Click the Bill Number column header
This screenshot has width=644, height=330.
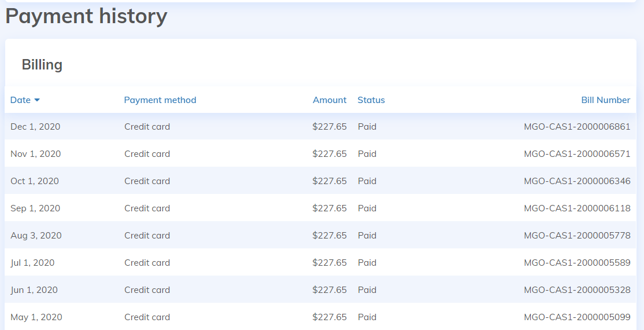[x=605, y=100]
